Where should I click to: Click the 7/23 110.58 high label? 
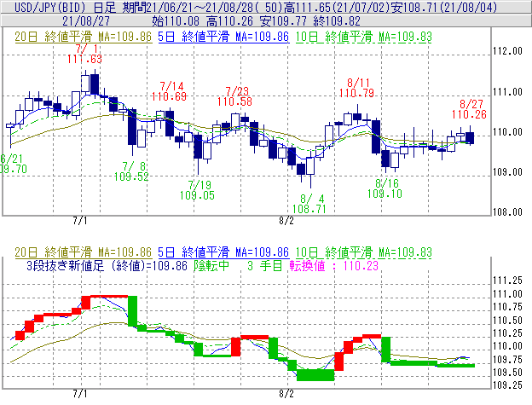click(234, 96)
